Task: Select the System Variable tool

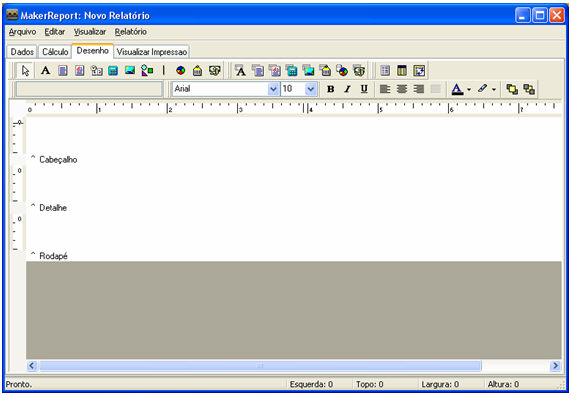Action: [96, 70]
